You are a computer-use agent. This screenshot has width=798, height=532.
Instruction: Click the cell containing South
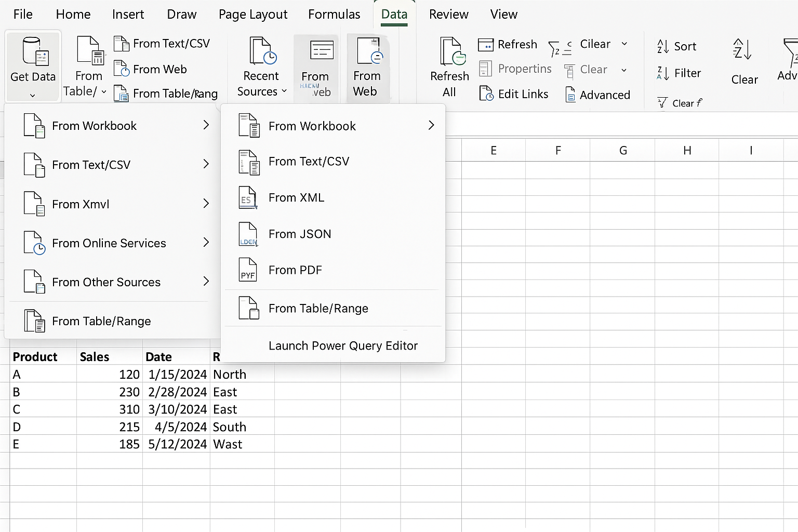click(x=242, y=427)
